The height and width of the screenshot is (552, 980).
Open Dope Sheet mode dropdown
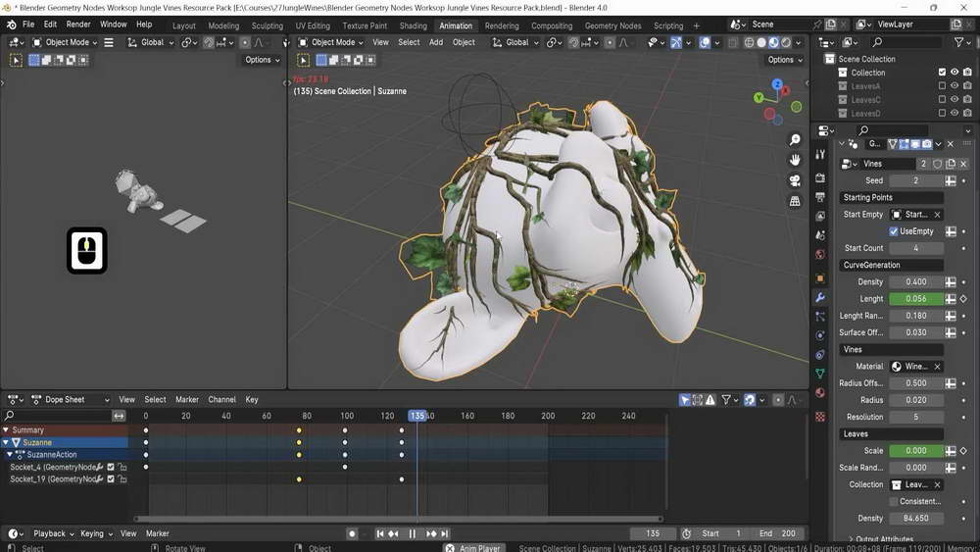pos(71,399)
